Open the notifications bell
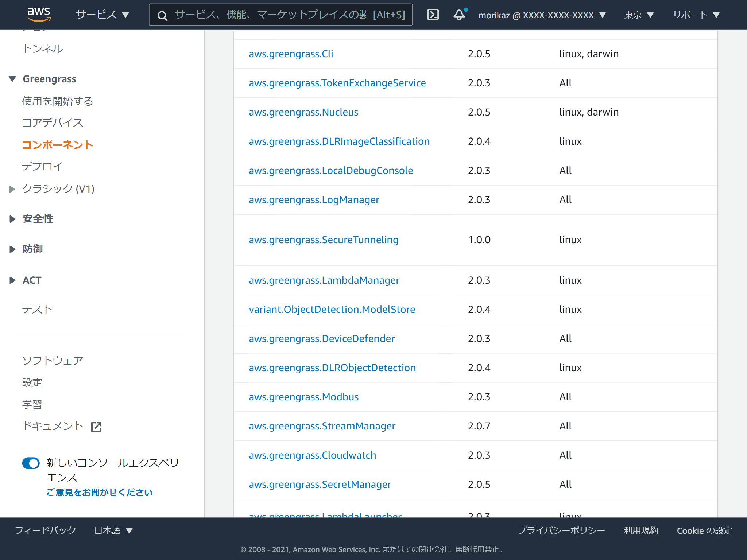The height and width of the screenshot is (560, 747). point(459,15)
